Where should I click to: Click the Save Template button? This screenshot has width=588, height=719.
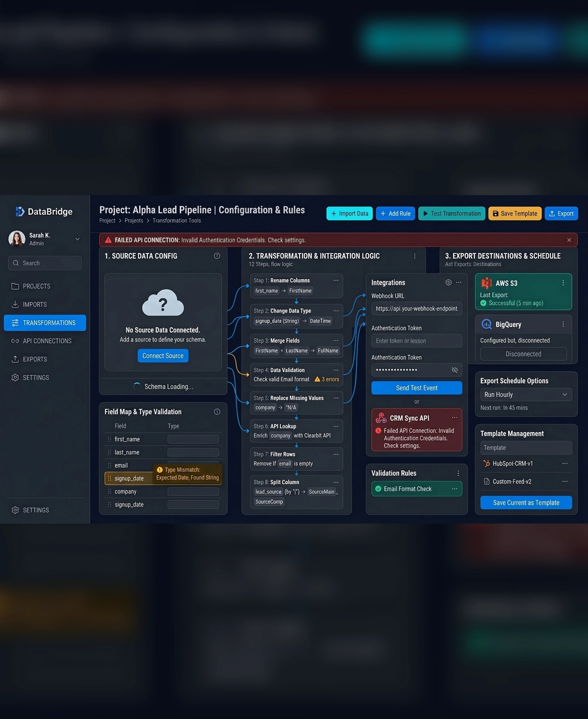tap(515, 213)
